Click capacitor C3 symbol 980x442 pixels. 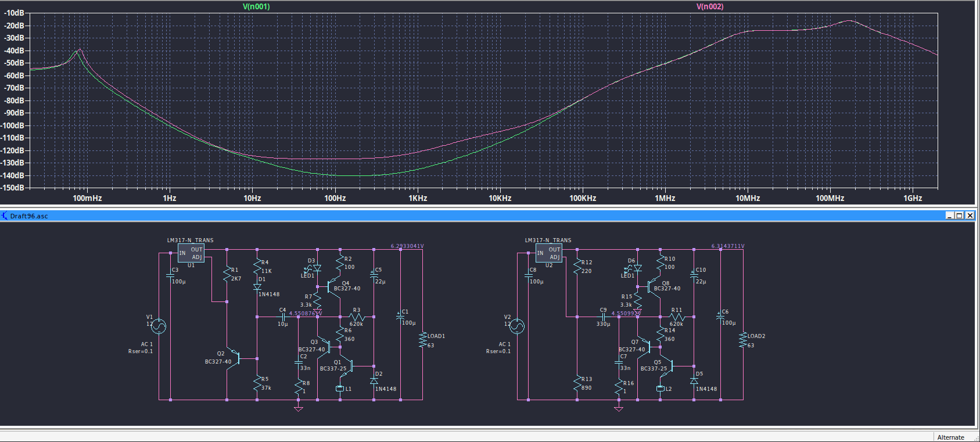click(x=170, y=276)
